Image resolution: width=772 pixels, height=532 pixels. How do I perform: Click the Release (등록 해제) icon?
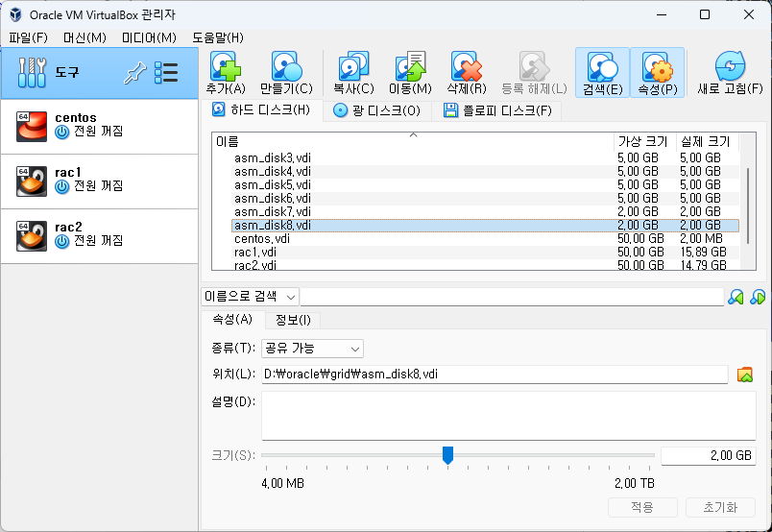[x=534, y=66]
